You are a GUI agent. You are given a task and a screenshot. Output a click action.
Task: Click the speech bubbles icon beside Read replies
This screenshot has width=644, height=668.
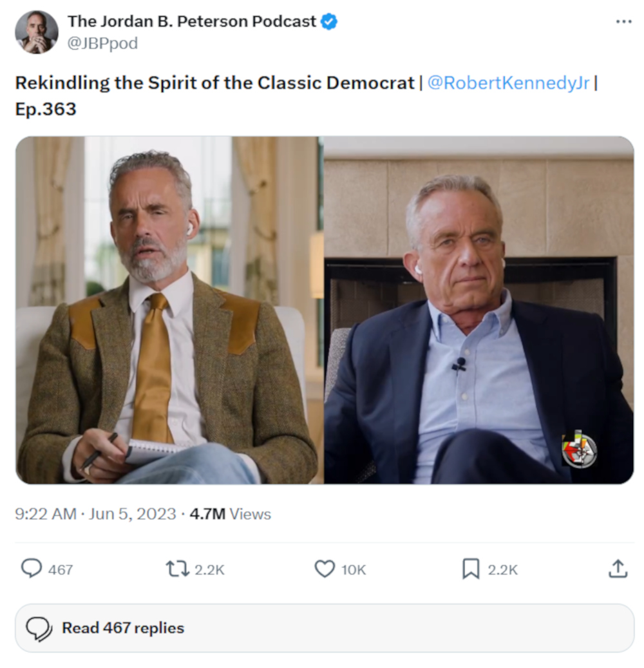39,628
